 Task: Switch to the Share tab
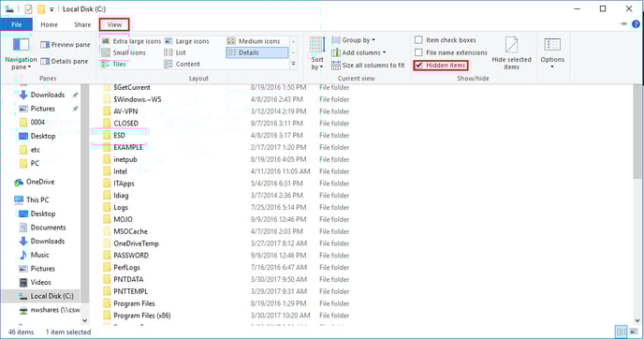click(82, 24)
